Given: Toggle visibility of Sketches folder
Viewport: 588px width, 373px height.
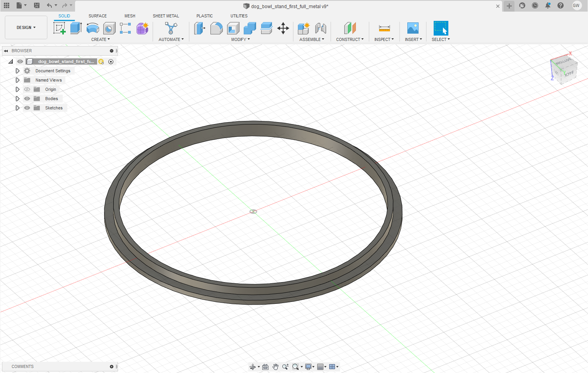Looking at the screenshot, I should (x=27, y=108).
